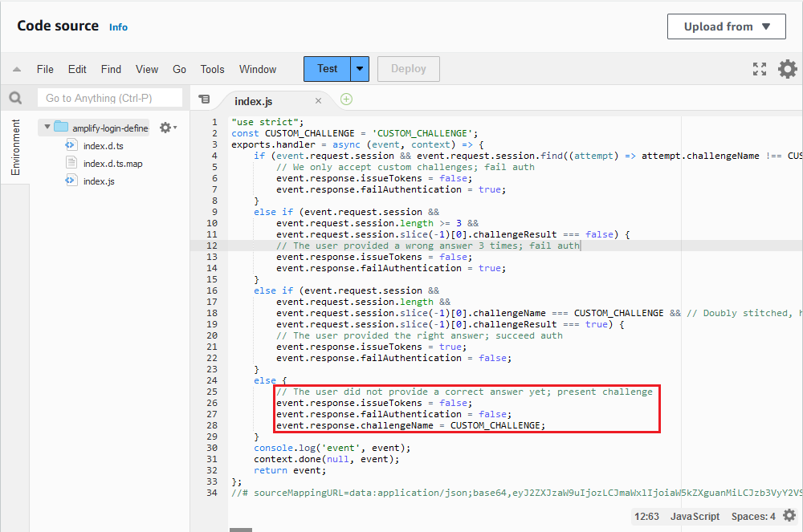803x532 pixels.
Task: Click 'event.response.issueTokens = true;' line
Action: click(x=371, y=347)
